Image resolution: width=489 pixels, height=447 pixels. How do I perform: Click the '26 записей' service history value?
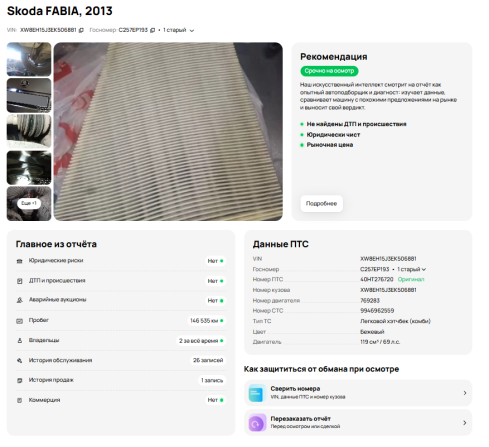point(208,360)
